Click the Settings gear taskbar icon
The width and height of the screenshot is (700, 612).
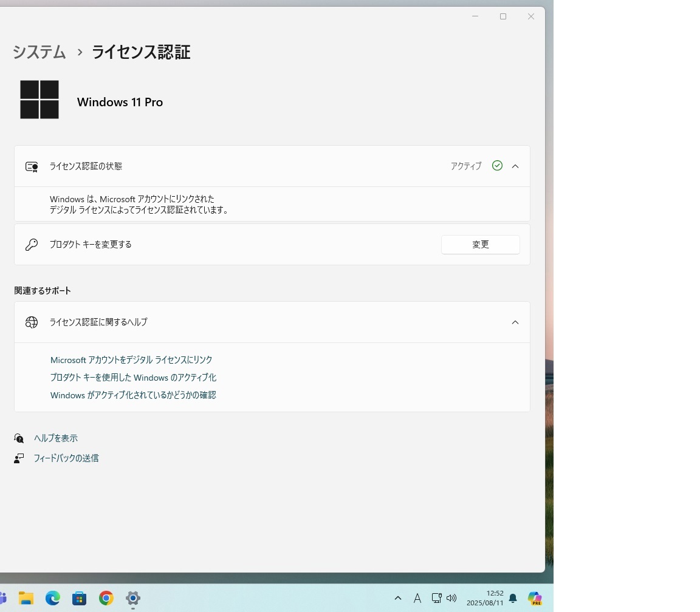click(133, 597)
